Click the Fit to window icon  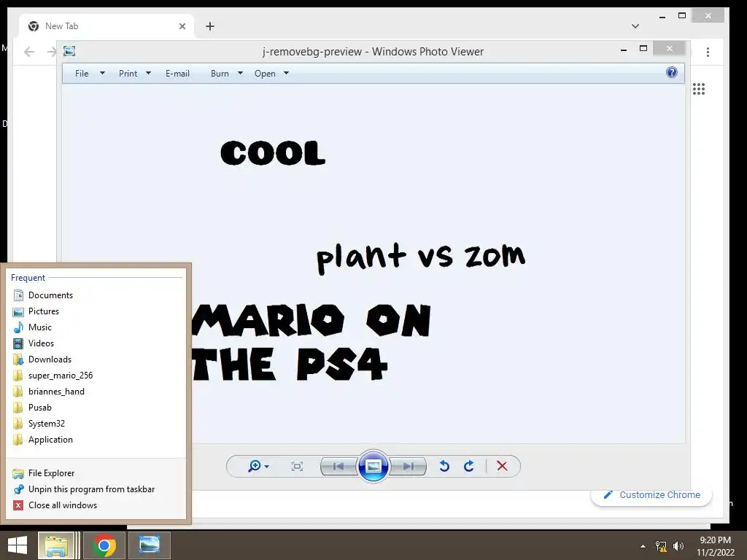(x=297, y=466)
